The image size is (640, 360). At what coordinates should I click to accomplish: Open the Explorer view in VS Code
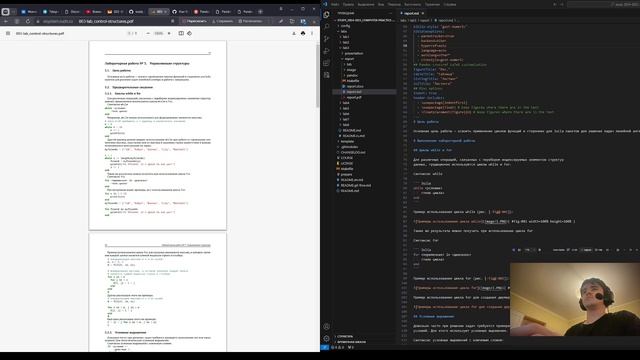(x=327, y=15)
